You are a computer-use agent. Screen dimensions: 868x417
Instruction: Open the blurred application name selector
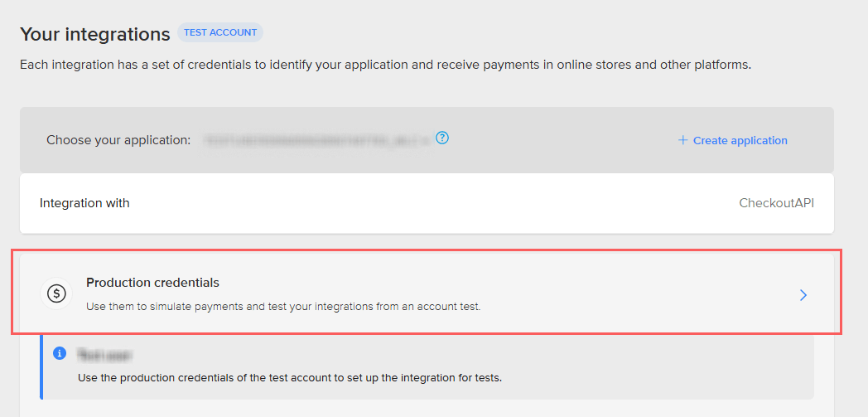pos(316,141)
